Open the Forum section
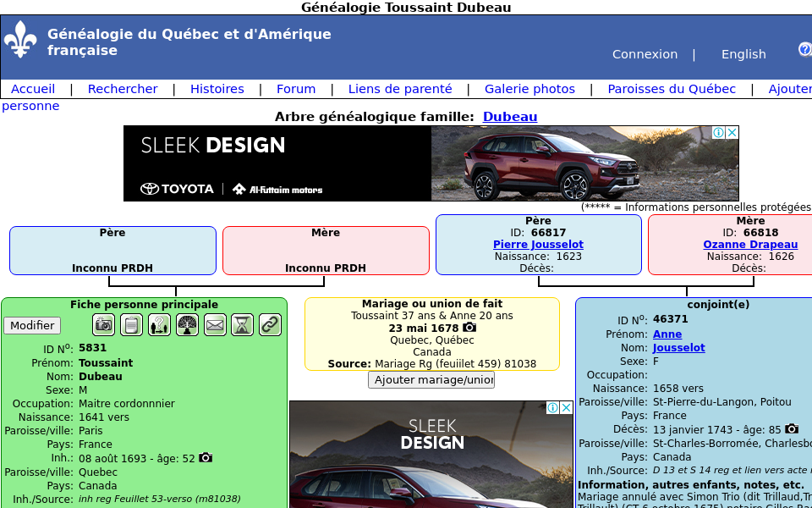 click(x=296, y=88)
